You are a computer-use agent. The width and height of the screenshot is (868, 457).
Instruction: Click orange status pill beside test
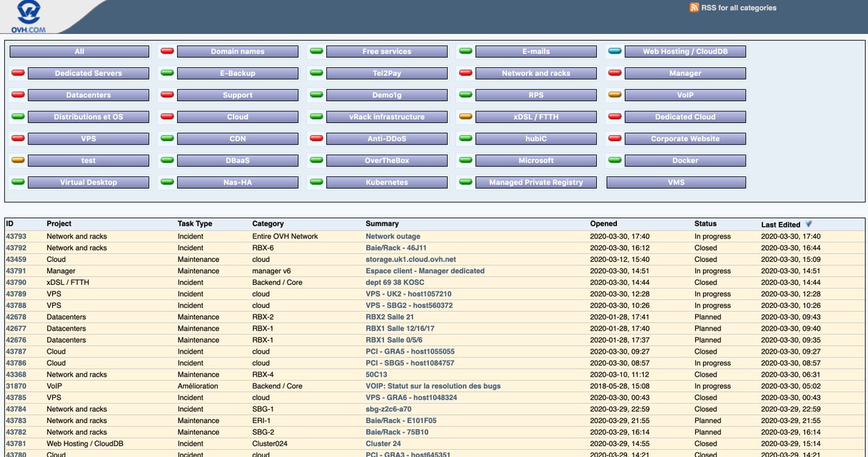click(x=18, y=161)
